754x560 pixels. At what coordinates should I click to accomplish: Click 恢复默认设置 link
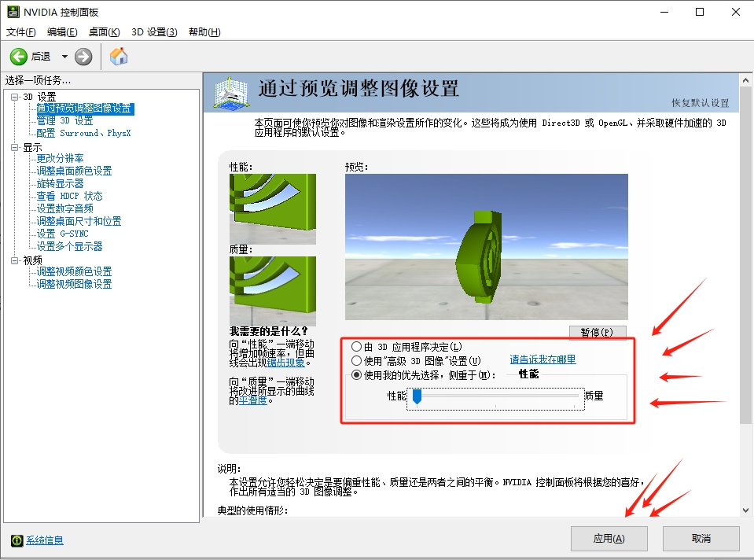click(700, 102)
